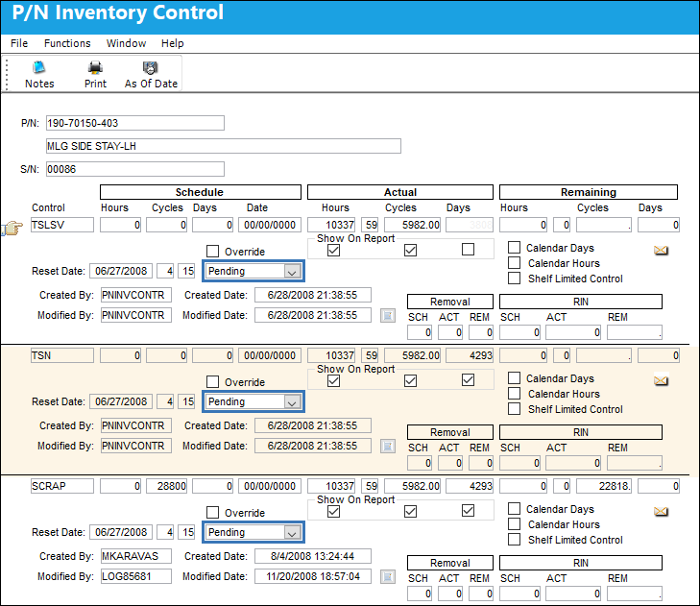This screenshot has width=700, height=606.
Task: Click the MLG SIDE STAY-LH description field
Action: 223,146
